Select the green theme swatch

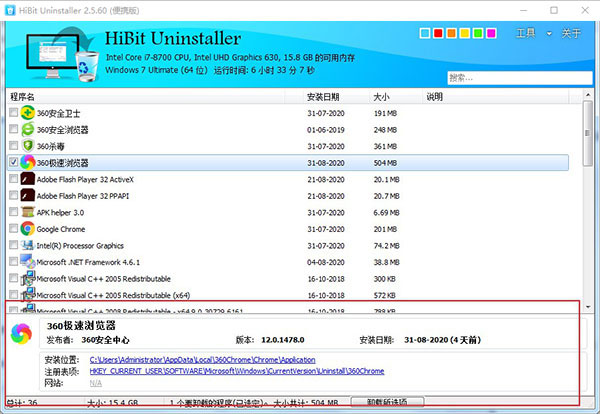click(478, 33)
